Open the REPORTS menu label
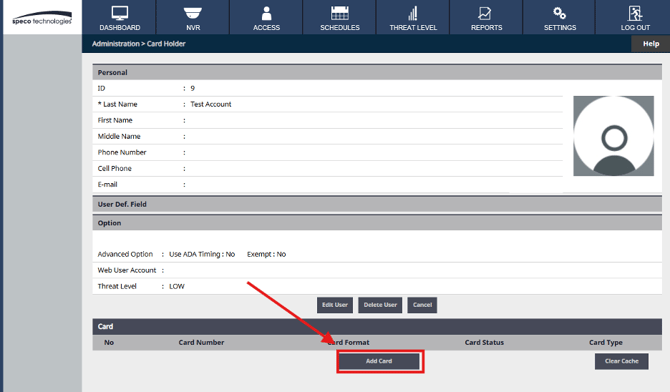This screenshot has height=392, width=670. tap(486, 27)
